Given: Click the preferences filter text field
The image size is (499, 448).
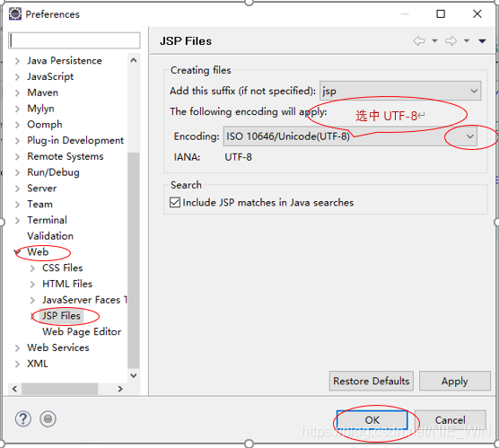Looking at the screenshot, I should pyautogui.click(x=74, y=40).
